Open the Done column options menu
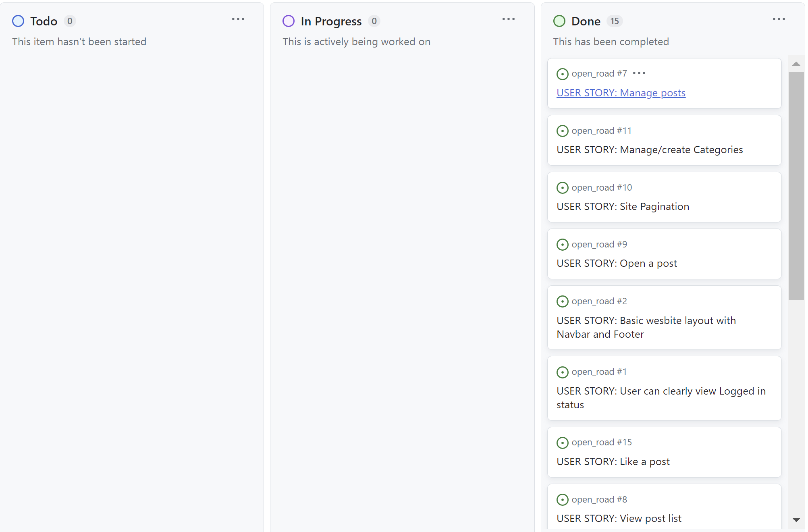 tap(779, 19)
